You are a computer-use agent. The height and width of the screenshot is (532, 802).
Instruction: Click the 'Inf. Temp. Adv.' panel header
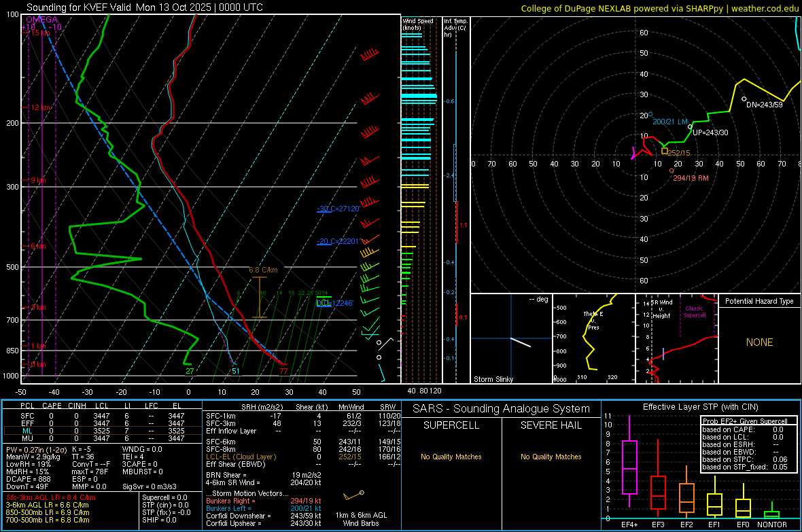(455, 28)
